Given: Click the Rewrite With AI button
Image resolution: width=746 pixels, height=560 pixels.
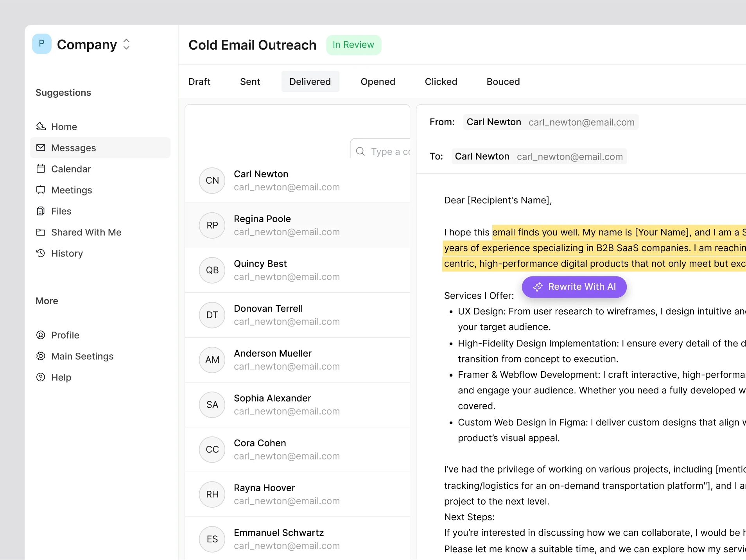Looking at the screenshot, I should pyautogui.click(x=574, y=287).
